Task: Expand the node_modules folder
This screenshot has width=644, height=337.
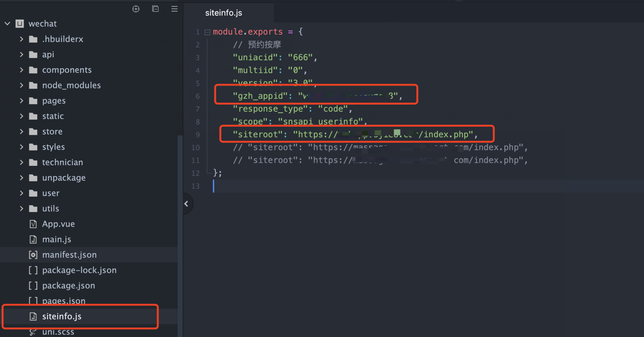Action: (21, 86)
